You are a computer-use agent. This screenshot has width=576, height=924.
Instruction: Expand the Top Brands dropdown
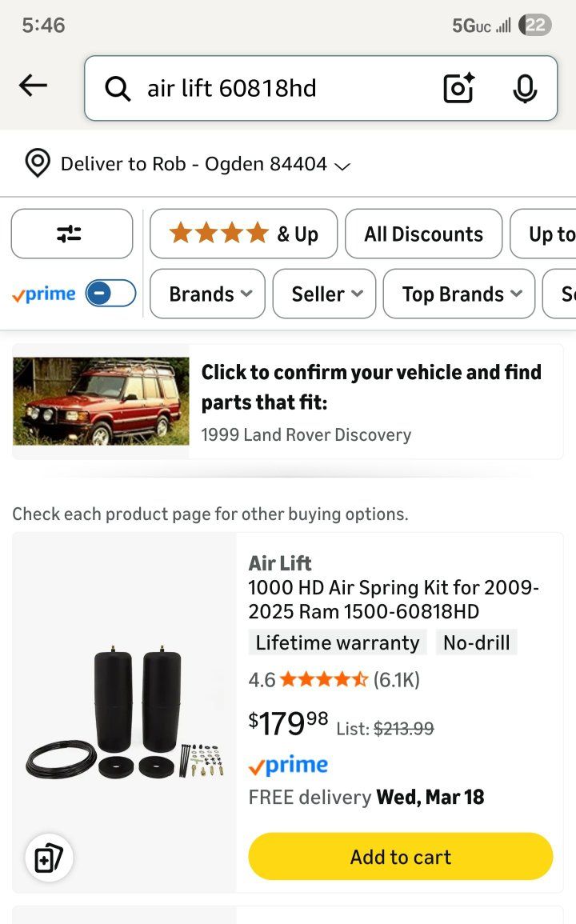point(458,294)
